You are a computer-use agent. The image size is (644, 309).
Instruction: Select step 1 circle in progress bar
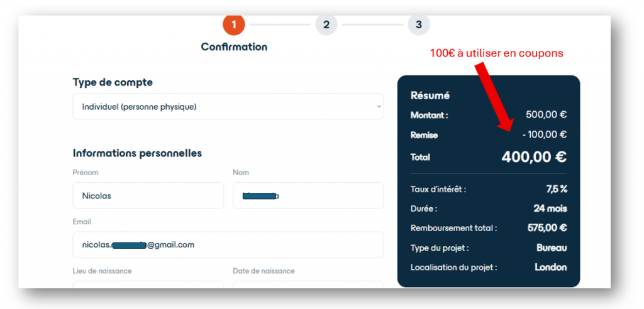point(234,24)
